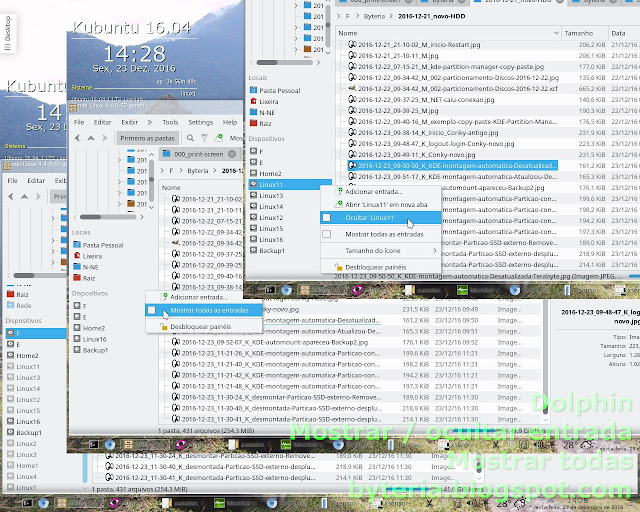Click the Linux12 device icon
This screenshot has width=640, height=512.
pyautogui.click(x=253, y=217)
